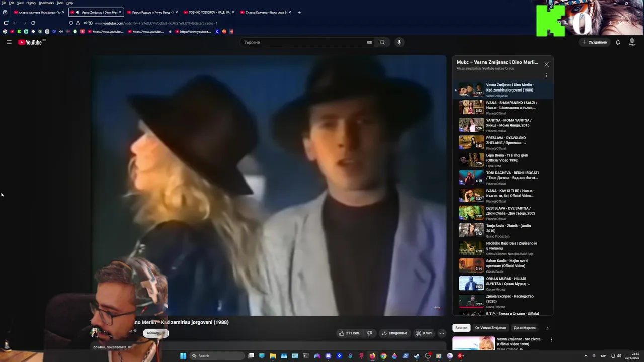Open Chrome from the taskbar

383,356
